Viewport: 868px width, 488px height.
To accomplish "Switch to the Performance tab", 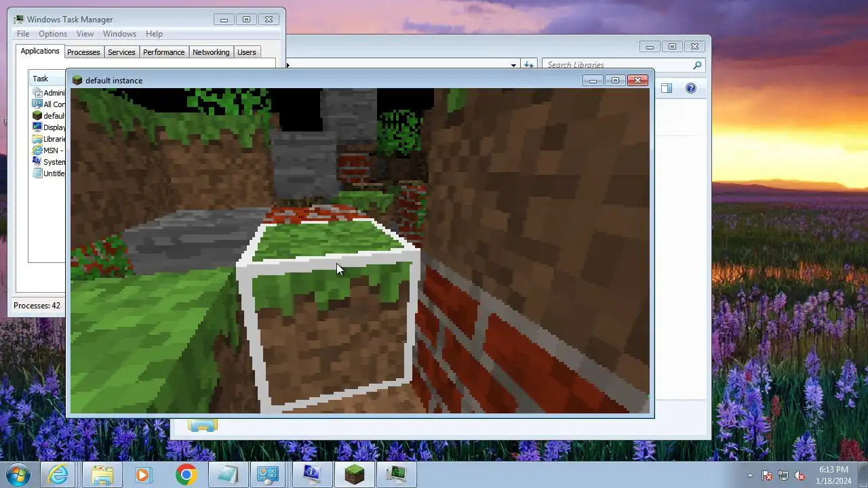I will [163, 52].
